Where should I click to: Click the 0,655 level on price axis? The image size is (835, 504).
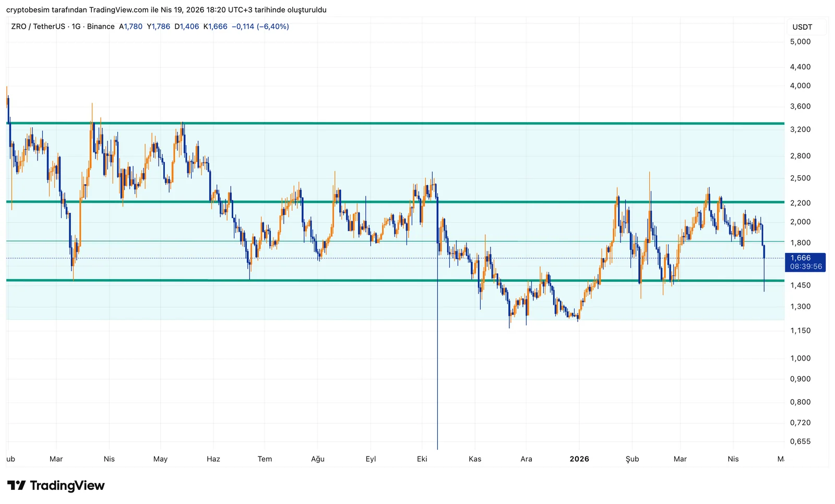pos(800,441)
